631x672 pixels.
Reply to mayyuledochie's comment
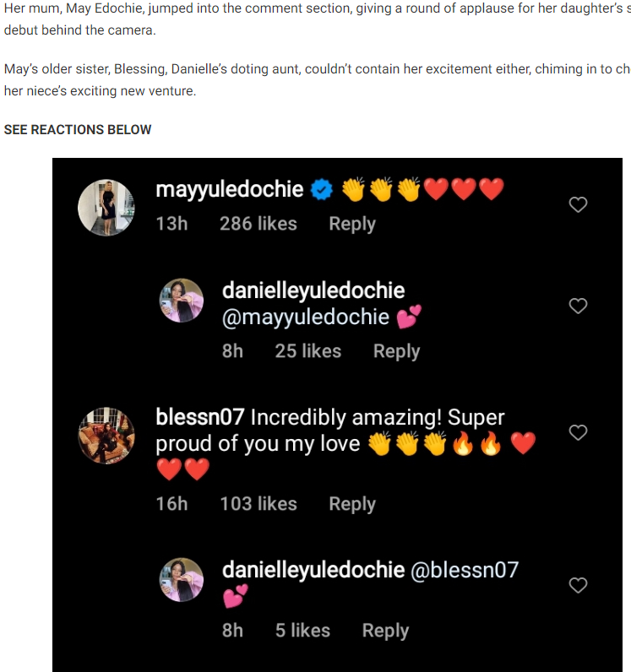click(351, 224)
